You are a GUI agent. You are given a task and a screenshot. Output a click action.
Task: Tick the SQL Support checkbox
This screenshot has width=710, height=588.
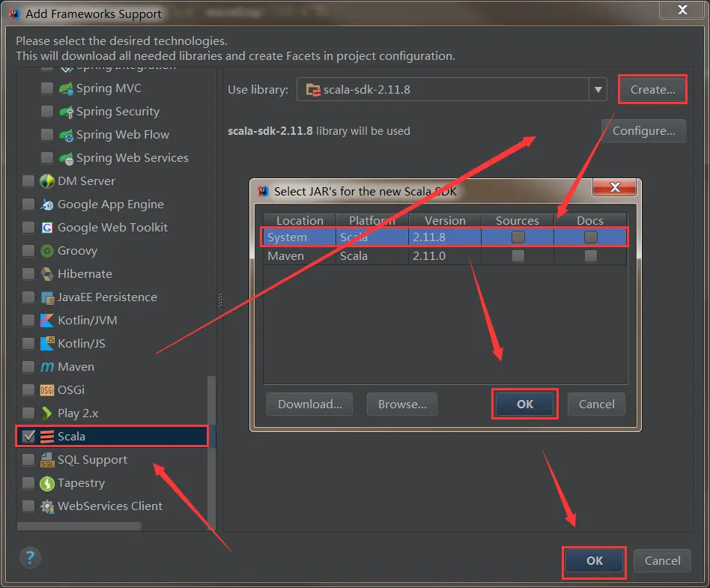click(28, 459)
